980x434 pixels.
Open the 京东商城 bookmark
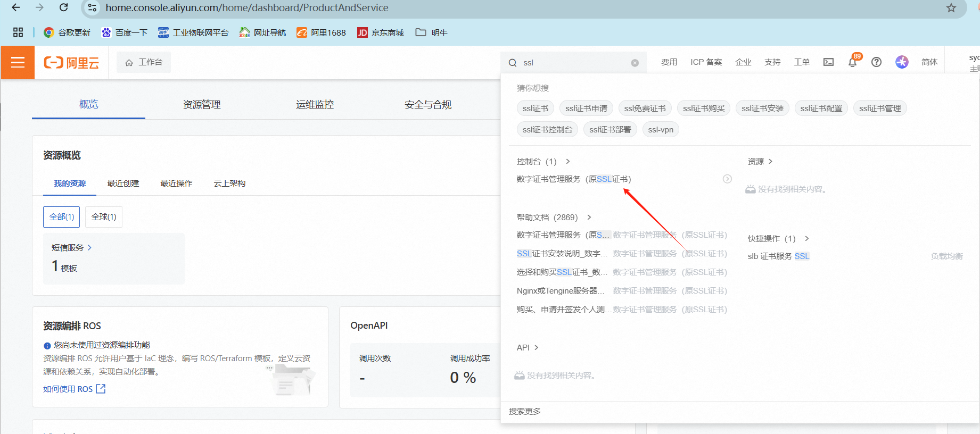[380, 32]
